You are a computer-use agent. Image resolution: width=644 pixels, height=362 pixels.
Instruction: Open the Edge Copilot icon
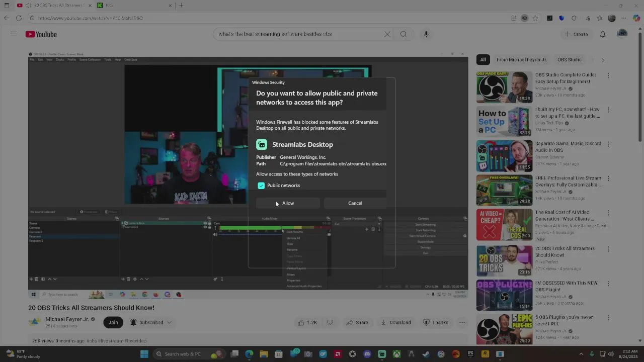[636, 18]
